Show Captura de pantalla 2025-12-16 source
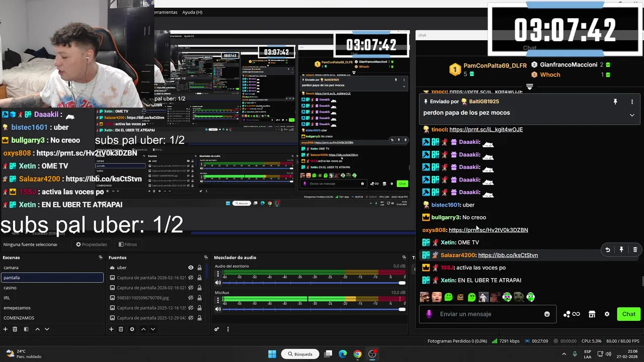 [191, 308]
